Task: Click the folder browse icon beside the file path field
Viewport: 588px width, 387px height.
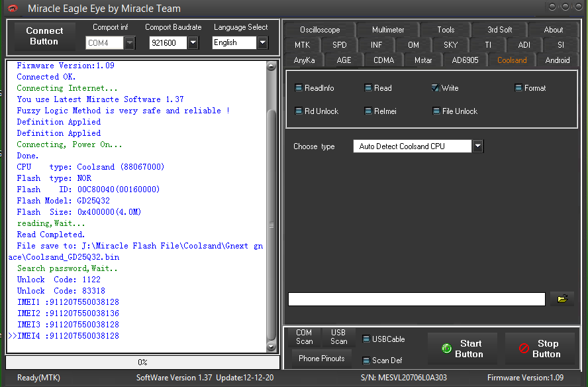Action: pyautogui.click(x=562, y=299)
